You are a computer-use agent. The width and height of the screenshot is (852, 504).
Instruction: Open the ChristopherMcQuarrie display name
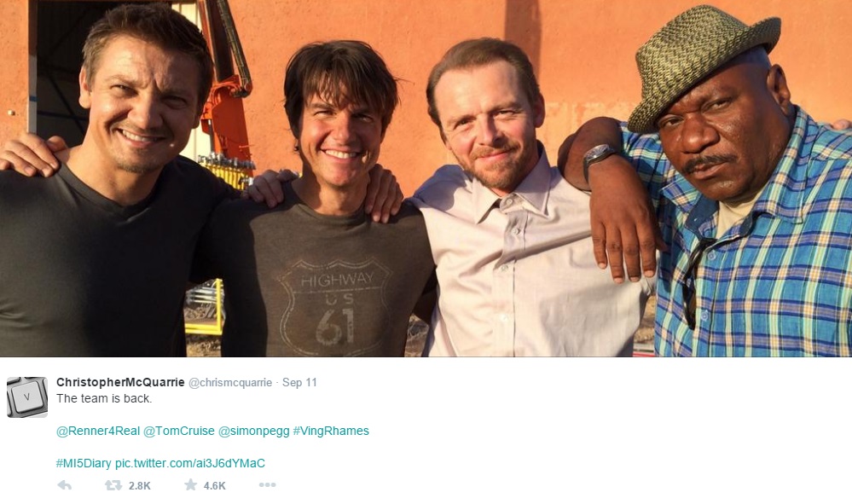coord(120,382)
